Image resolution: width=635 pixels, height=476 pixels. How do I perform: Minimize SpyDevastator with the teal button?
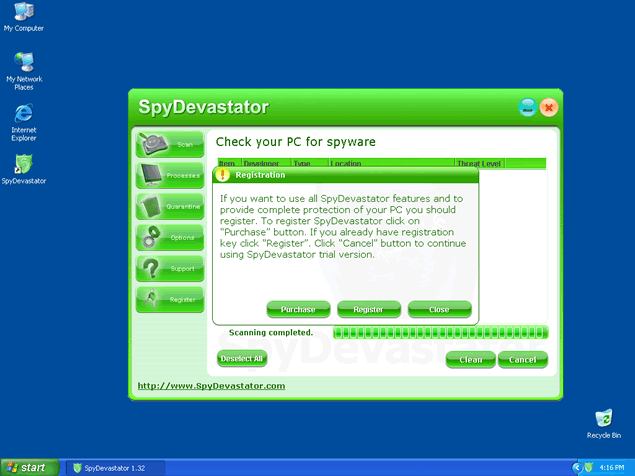click(528, 107)
